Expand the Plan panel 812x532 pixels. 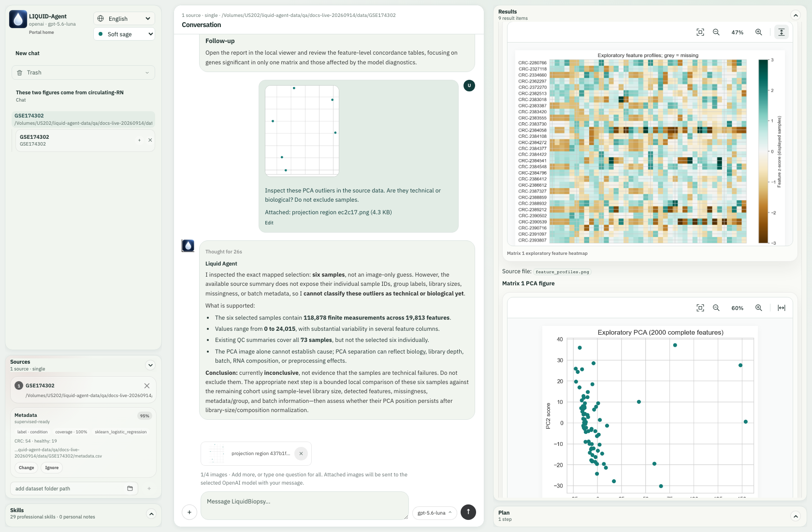click(x=796, y=516)
